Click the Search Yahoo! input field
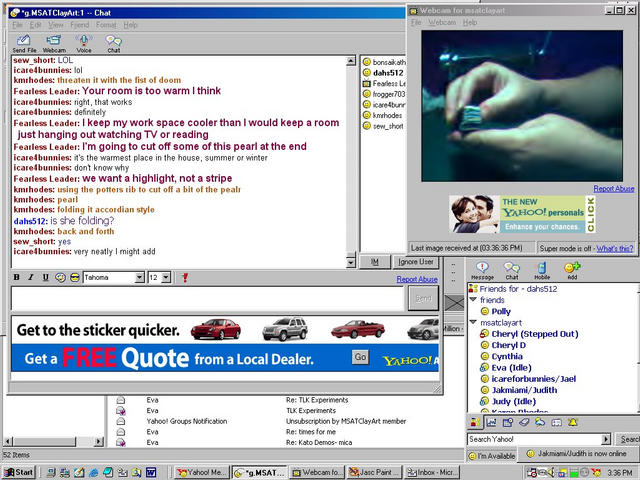Image resolution: width=640 pixels, height=480 pixels. click(534, 439)
